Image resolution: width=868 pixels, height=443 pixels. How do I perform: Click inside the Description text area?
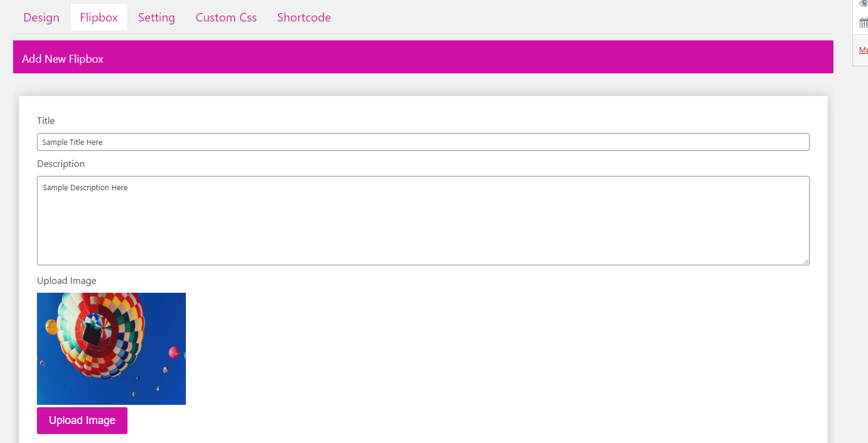point(423,221)
